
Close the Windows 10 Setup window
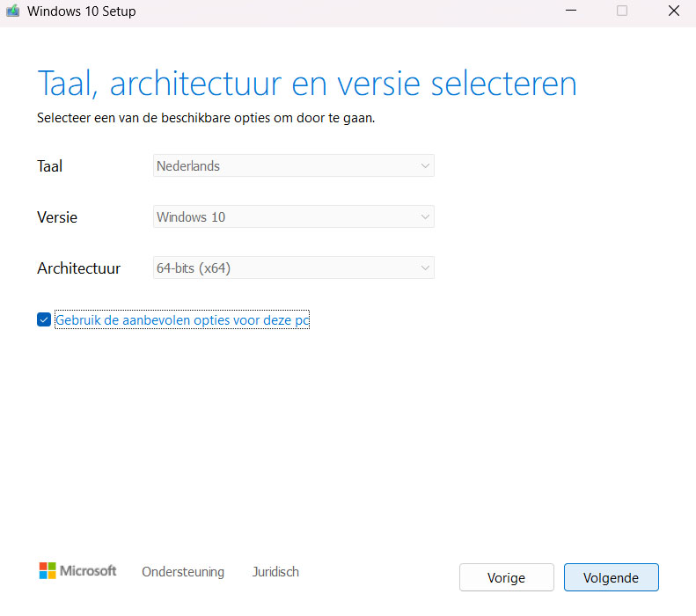point(674,11)
